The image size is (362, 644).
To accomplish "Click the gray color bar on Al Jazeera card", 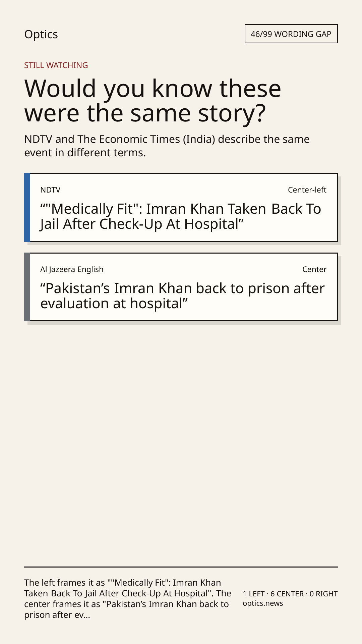I will click(27, 287).
